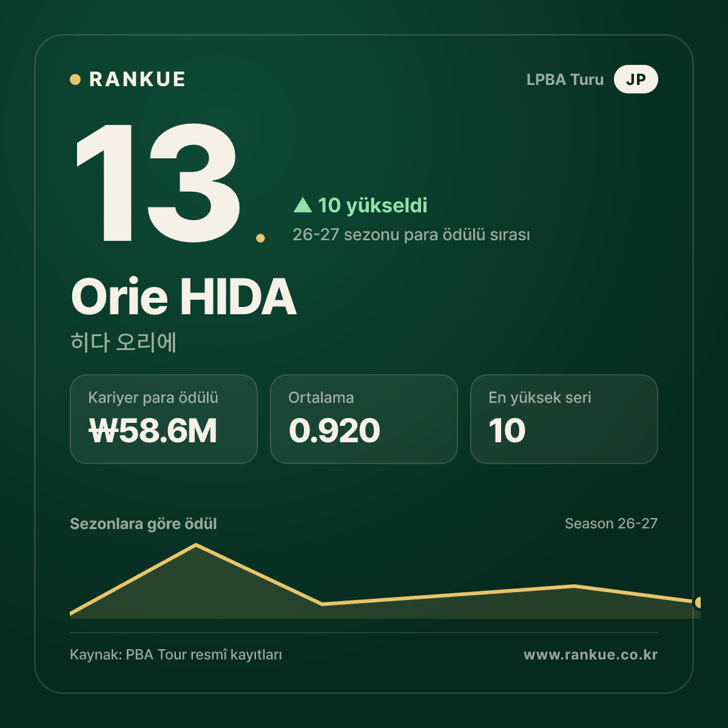728x728 pixels.
Task: Open the www.rankue.co.kr link
Action: pyautogui.click(x=590, y=655)
